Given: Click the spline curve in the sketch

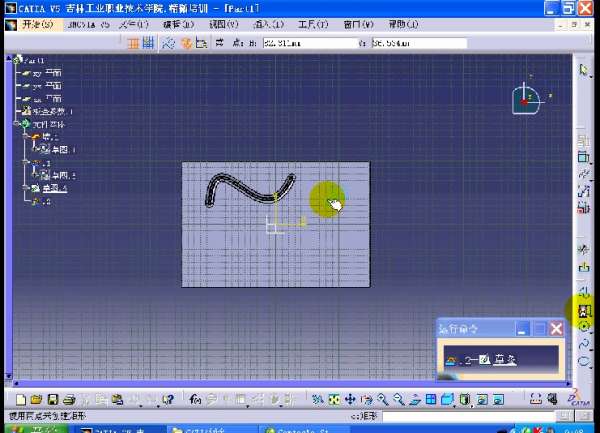Looking at the screenshot, I should 246,189.
